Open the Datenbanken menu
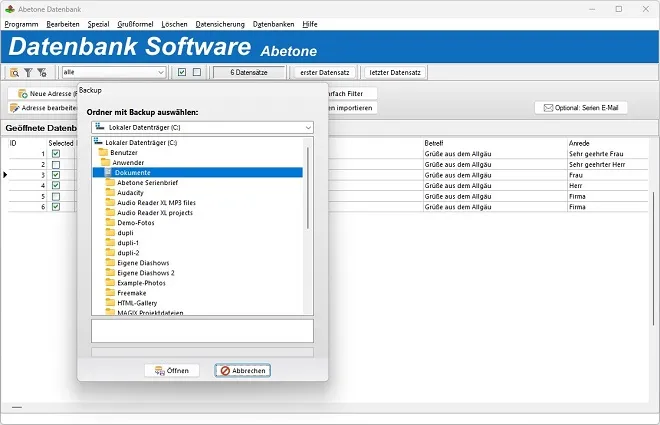Image resolution: width=660 pixels, height=425 pixels. (274, 24)
